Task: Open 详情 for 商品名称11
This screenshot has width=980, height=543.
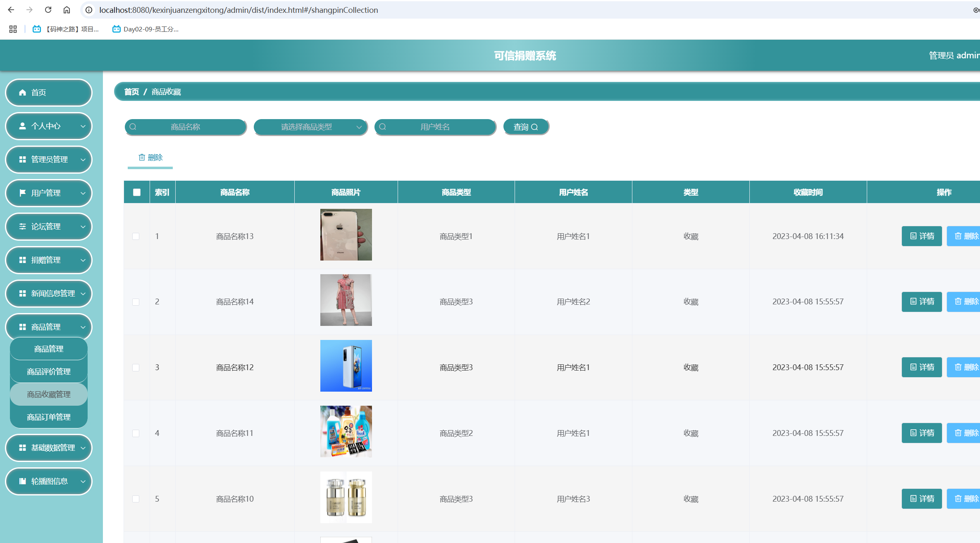Action: click(x=922, y=433)
